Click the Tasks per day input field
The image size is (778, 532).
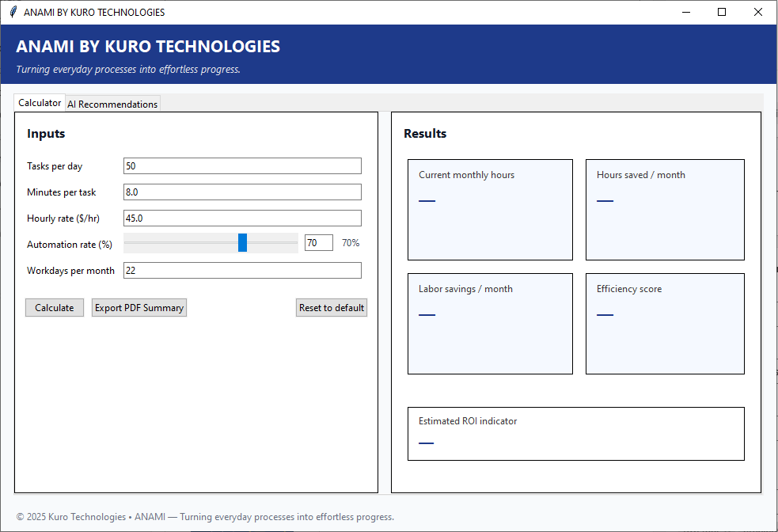point(242,165)
